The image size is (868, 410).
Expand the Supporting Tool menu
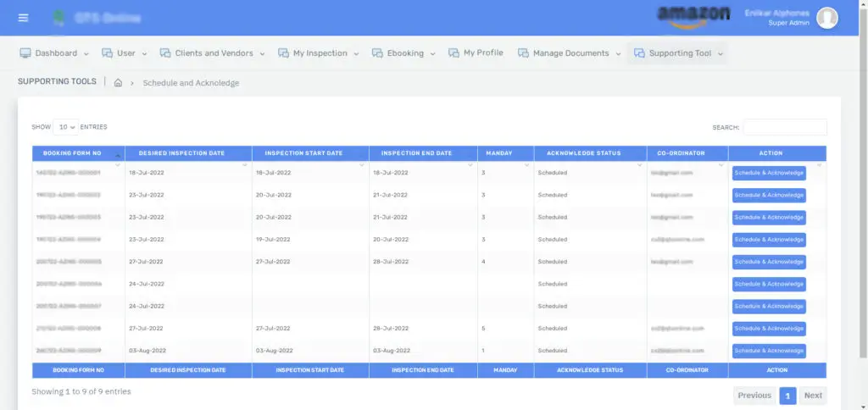pos(678,53)
